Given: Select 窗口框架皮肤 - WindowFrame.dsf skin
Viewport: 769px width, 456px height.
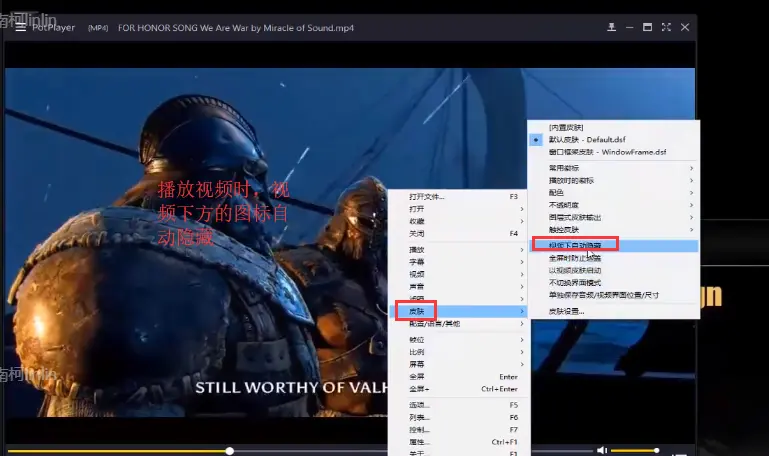Looking at the screenshot, I should pos(614,152).
